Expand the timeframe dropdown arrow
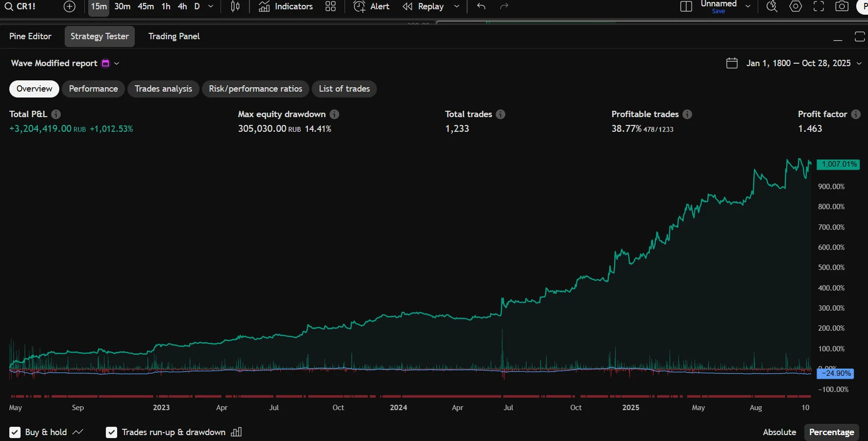868x441 pixels. pos(211,6)
